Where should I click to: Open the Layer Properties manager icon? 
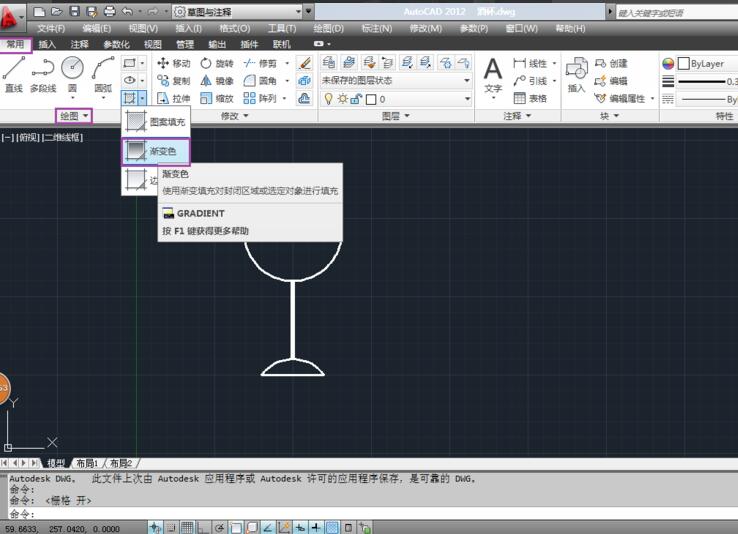(329, 62)
